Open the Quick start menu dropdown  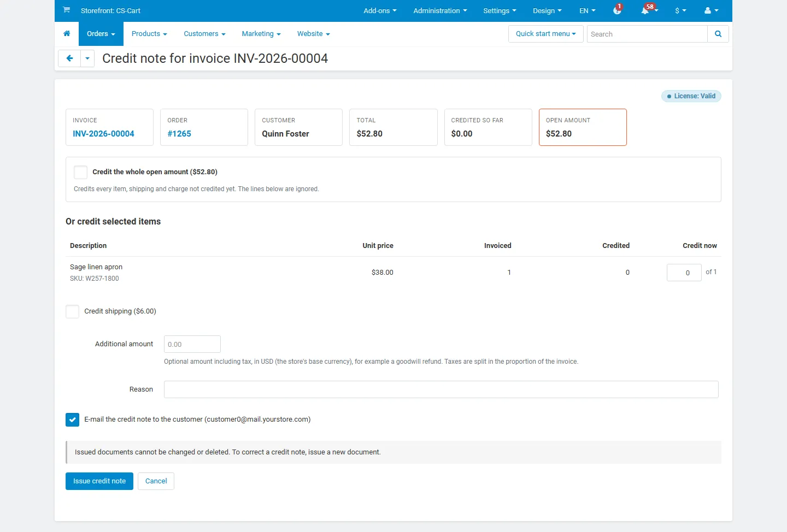[x=546, y=34]
